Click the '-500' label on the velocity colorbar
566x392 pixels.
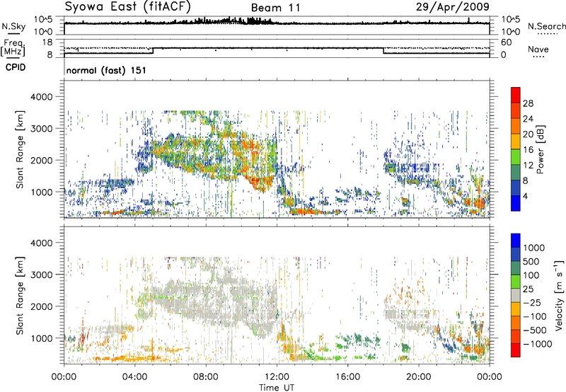535,330
